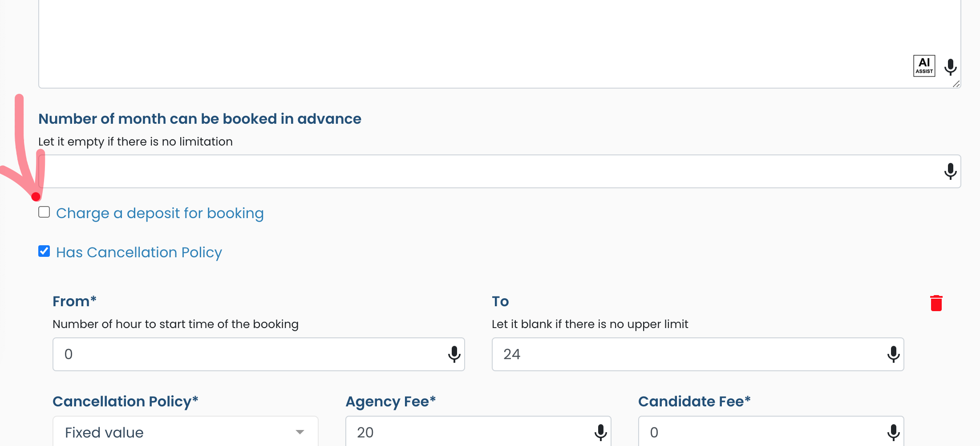Click microphone icon in From field
980x446 pixels.
click(454, 354)
